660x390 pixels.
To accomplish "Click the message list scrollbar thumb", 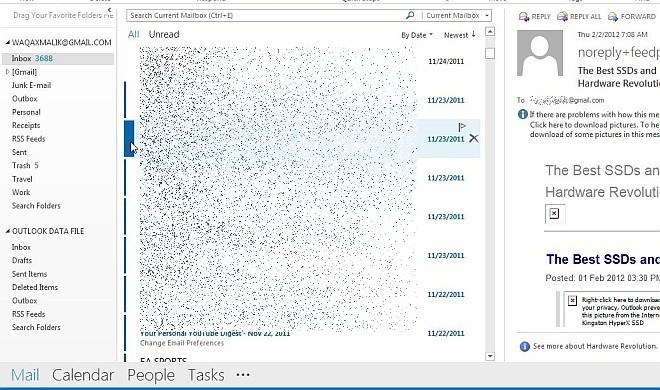I will [490, 53].
